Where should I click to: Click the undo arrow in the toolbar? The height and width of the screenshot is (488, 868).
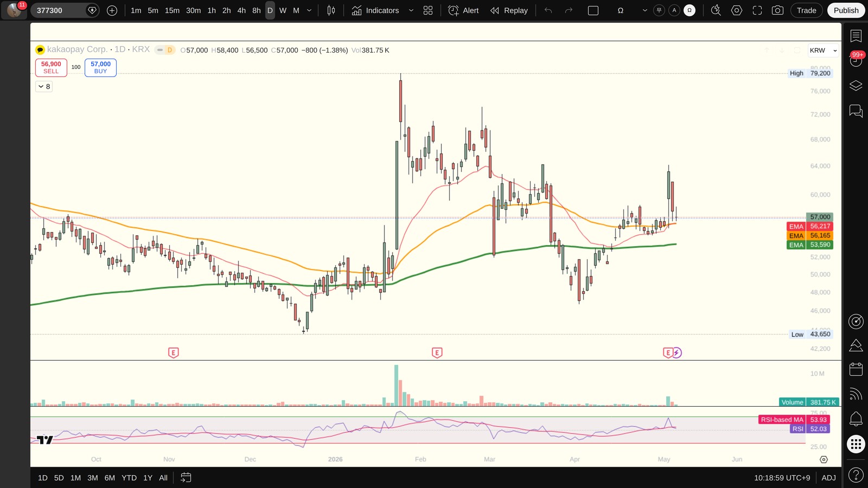coord(548,10)
